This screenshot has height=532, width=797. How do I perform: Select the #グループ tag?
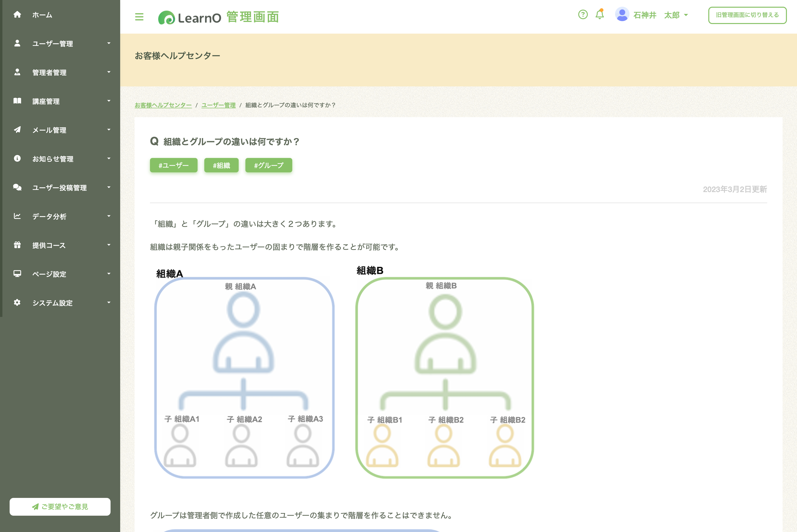tap(269, 165)
